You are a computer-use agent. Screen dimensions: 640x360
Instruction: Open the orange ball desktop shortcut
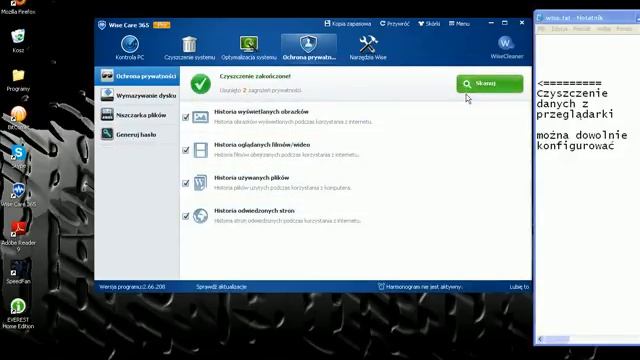click(18, 118)
